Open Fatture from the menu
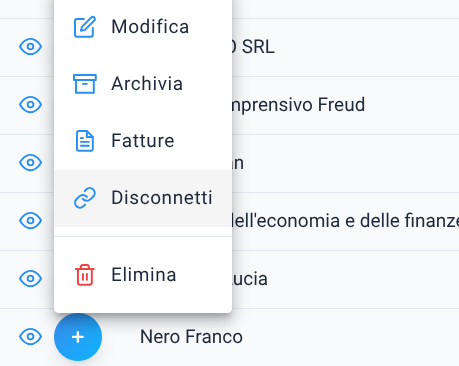This screenshot has width=459, height=366. pos(143,141)
